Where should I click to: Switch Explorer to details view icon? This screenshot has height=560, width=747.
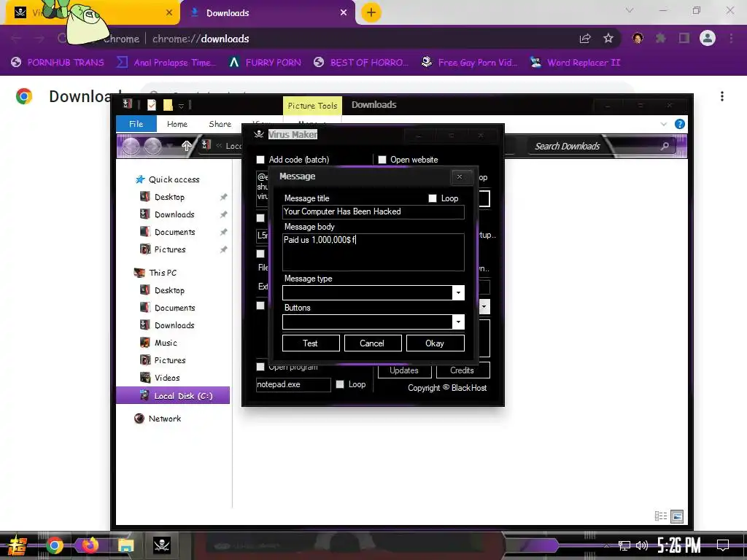tap(661, 516)
